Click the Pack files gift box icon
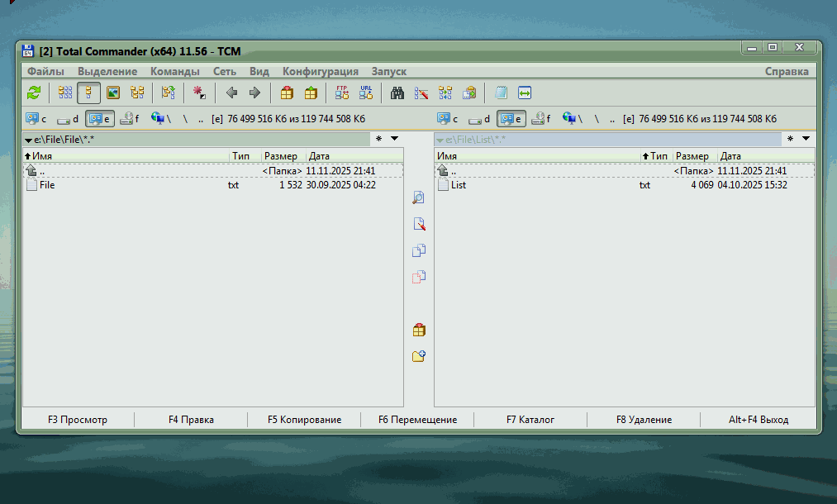This screenshot has width=837, height=504. [287, 93]
